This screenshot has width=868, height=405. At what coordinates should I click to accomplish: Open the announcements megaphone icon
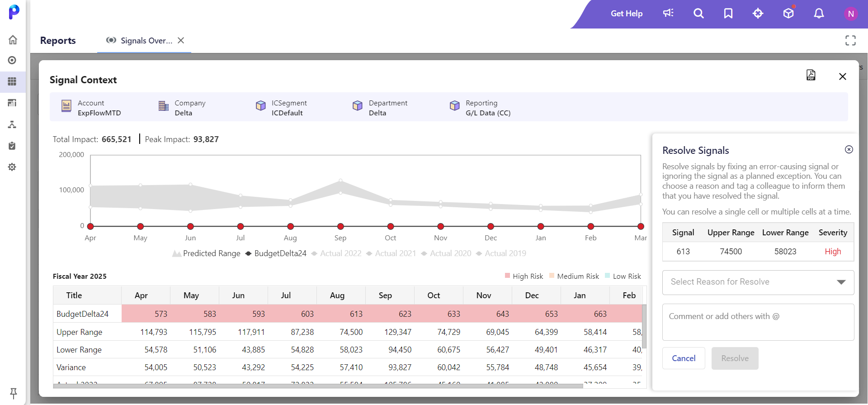tap(668, 13)
